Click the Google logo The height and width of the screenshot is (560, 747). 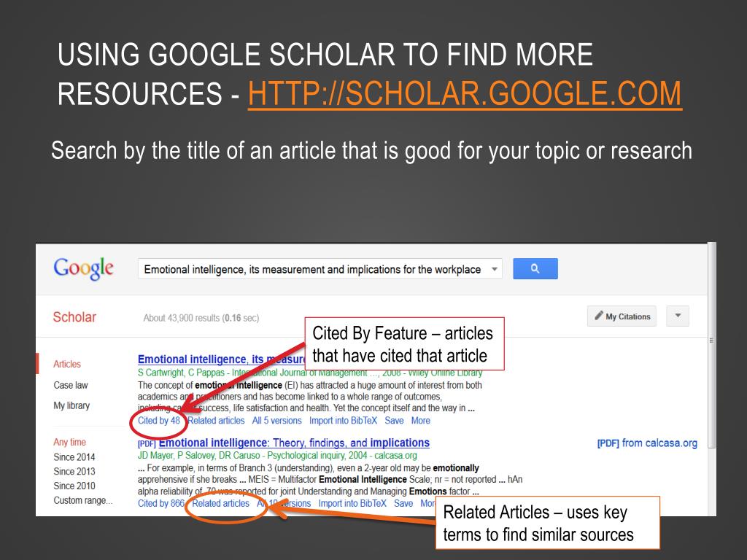[x=83, y=268]
